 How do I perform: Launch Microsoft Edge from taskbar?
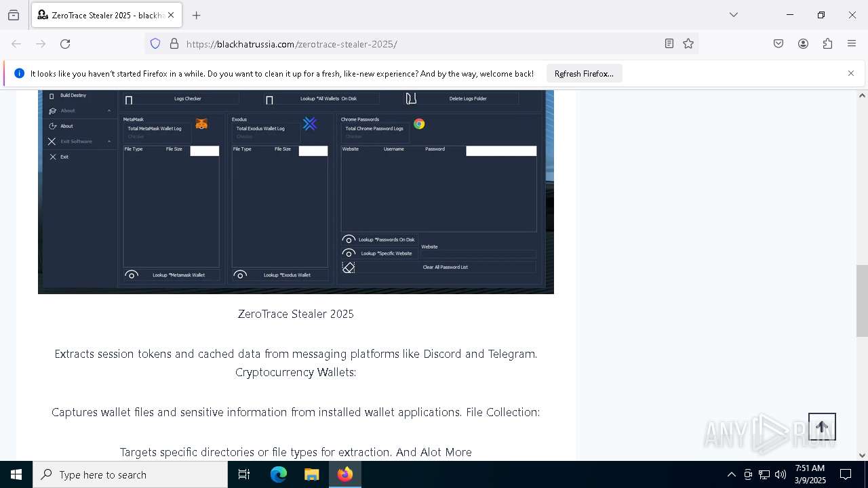tap(279, 474)
